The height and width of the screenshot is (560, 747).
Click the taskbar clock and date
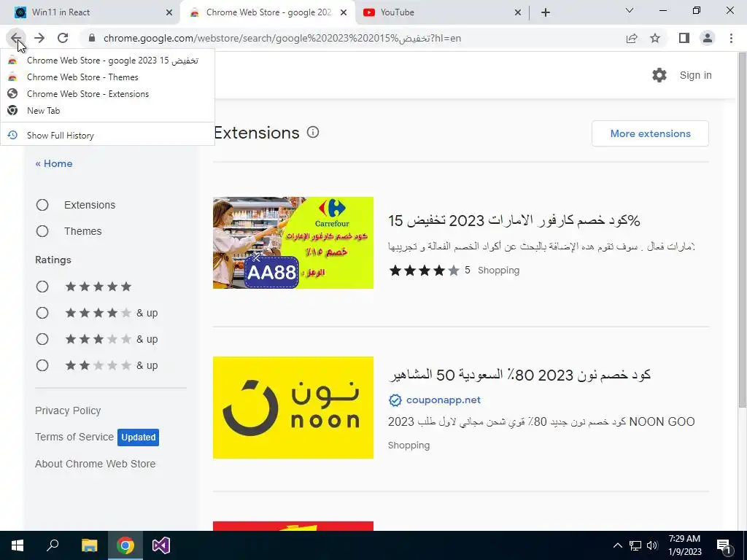click(684, 545)
